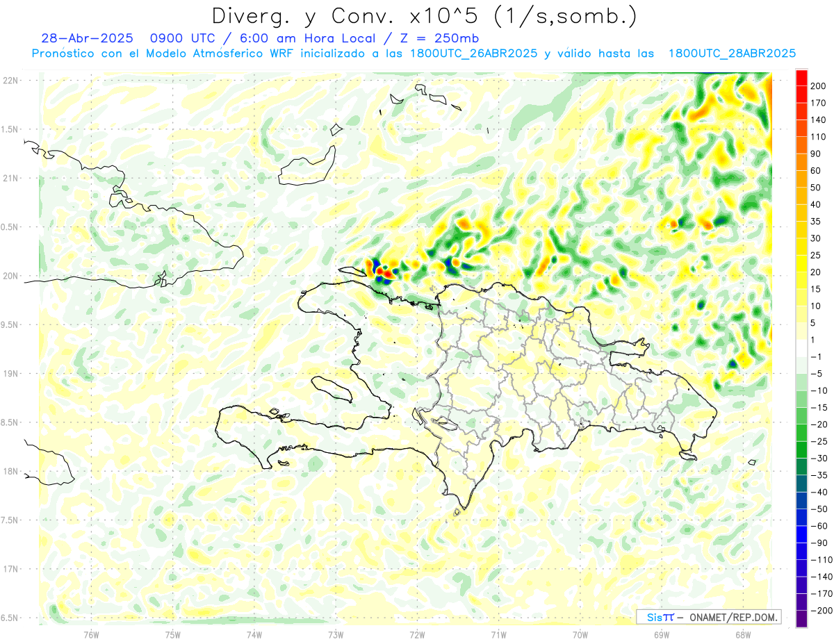
Task: Click the purple colorbar segment below -200
Action: point(801,620)
